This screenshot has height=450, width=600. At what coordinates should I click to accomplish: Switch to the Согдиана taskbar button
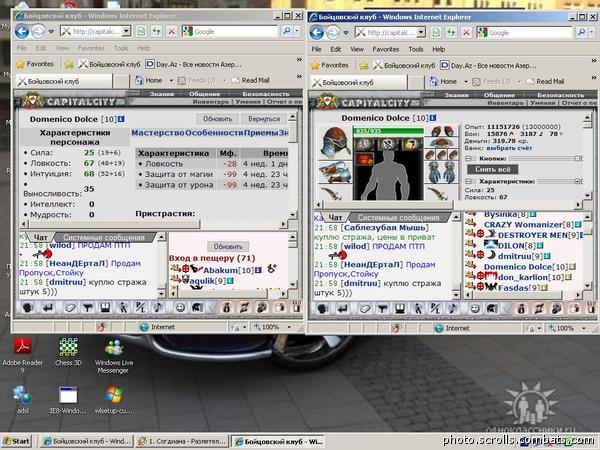[x=182, y=441]
